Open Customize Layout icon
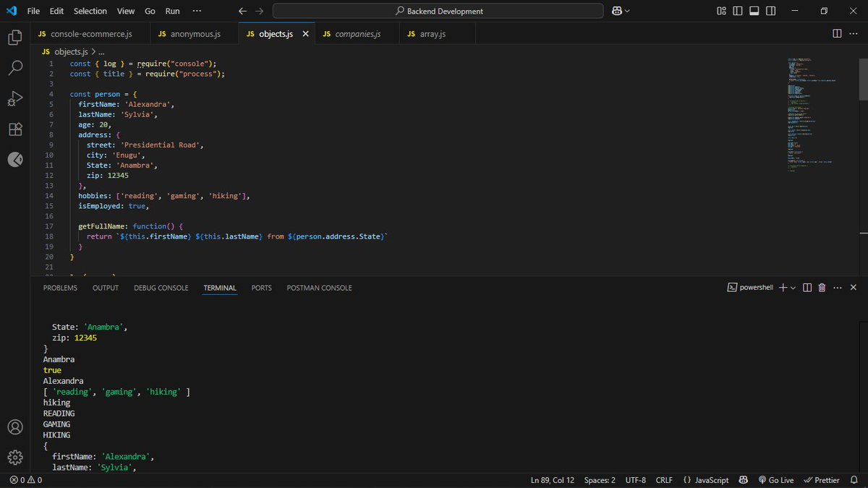 tap(721, 11)
